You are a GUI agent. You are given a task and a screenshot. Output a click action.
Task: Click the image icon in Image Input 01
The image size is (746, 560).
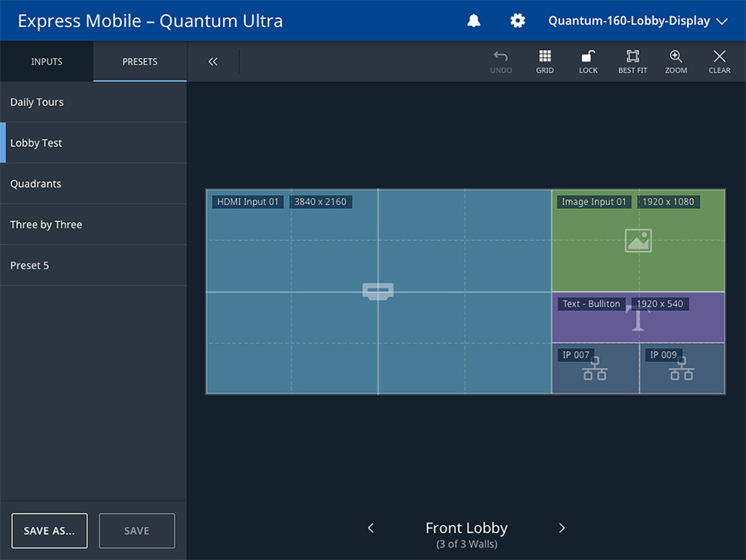[x=638, y=240]
